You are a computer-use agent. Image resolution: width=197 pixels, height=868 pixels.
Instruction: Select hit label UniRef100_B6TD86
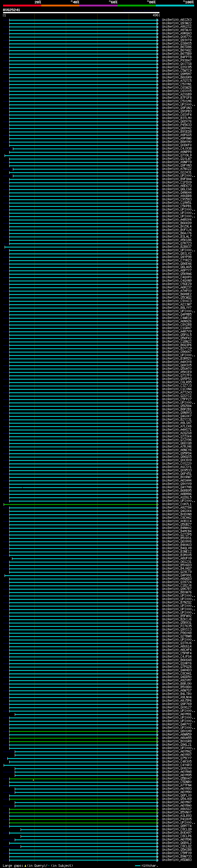point(177,47)
